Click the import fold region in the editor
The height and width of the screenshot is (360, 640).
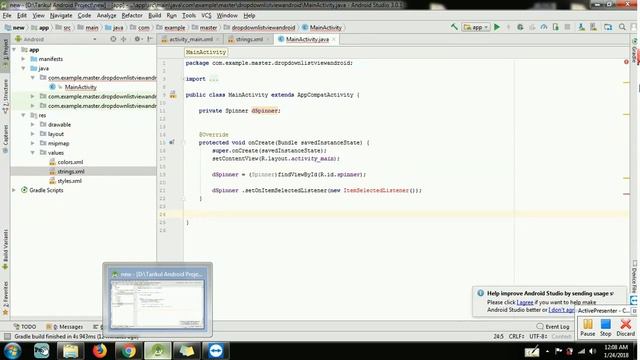(x=213, y=79)
